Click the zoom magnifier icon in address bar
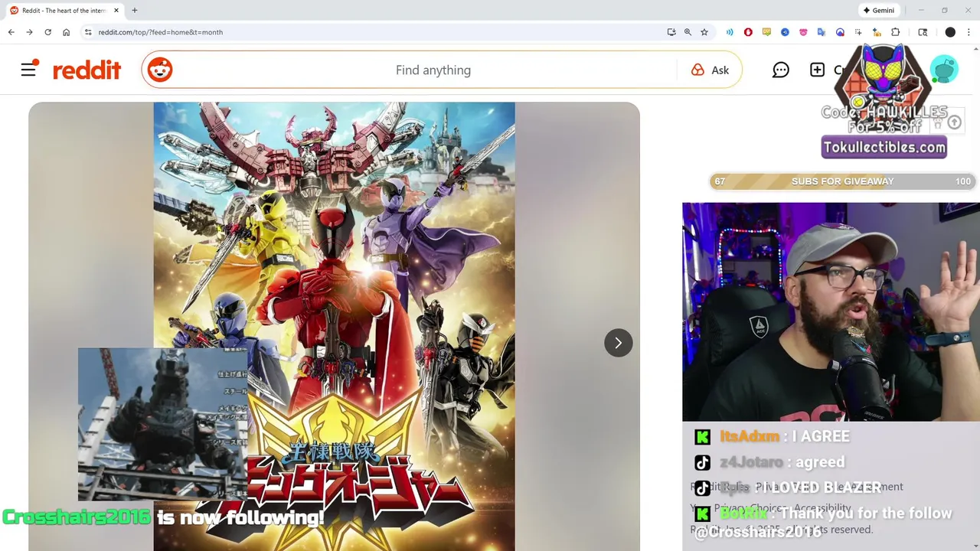This screenshot has width=980, height=551. (688, 32)
